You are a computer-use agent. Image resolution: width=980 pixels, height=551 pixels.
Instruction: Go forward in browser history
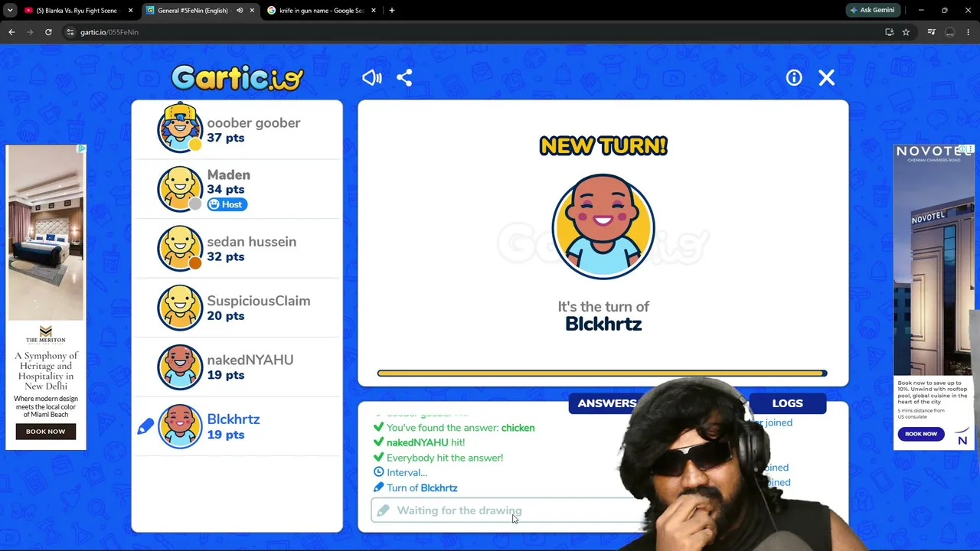(x=30, y=32)
